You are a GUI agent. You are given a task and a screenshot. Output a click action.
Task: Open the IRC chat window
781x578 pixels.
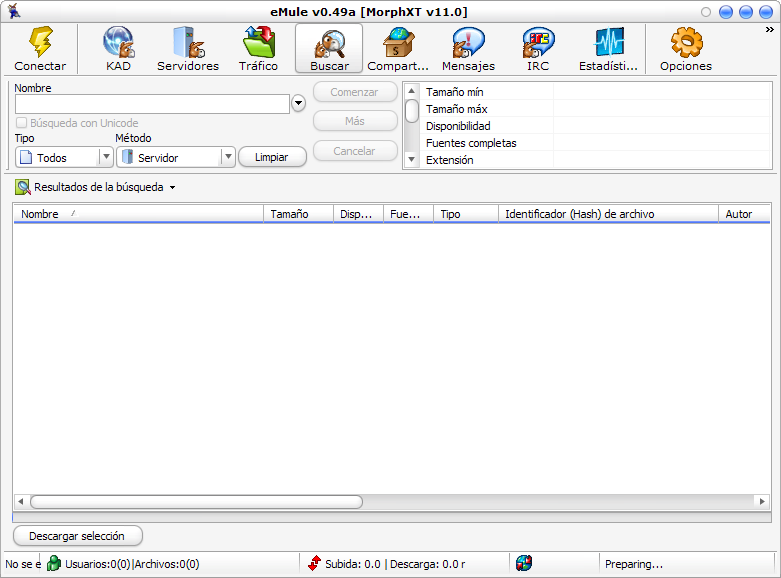(x=538, y=43)
